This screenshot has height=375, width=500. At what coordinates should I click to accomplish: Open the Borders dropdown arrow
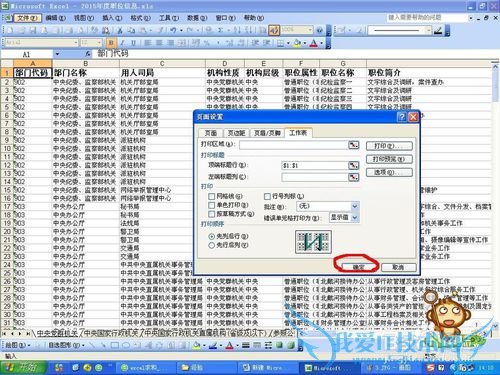coord(288,43)
